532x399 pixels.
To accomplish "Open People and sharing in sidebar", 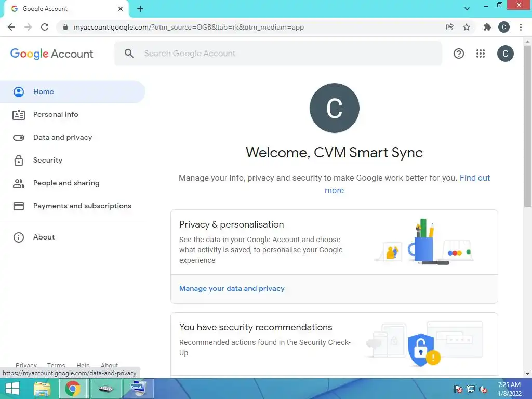I will [x=73, y=183].
